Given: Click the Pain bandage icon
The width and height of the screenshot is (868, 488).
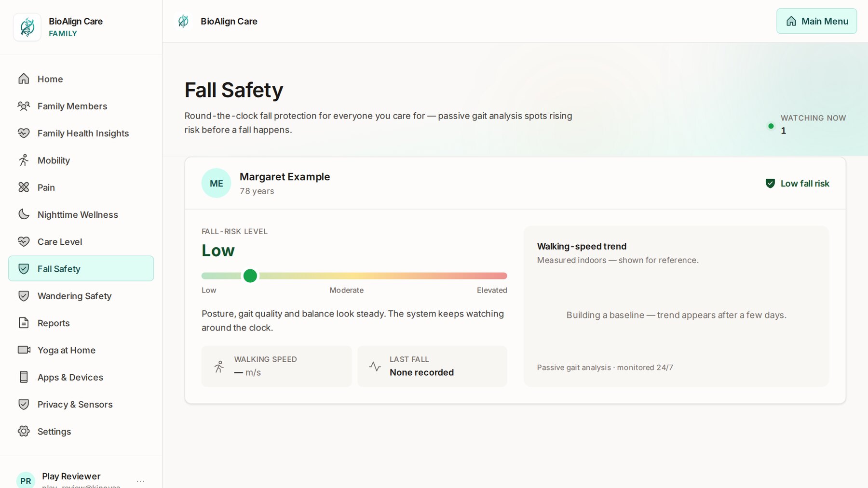Looking at the screenshot, I should [x=24, y=187].
